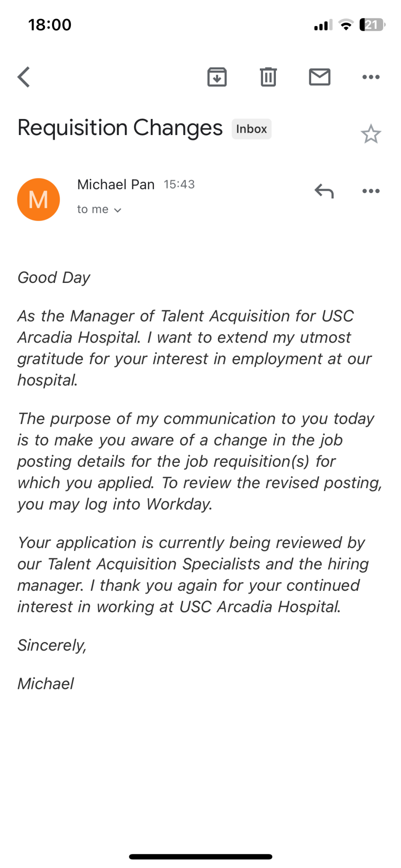The height and width of the screenshot is (868, 401).
Task: Reply to Michael Pan's message
Action: tap(324, 191)
